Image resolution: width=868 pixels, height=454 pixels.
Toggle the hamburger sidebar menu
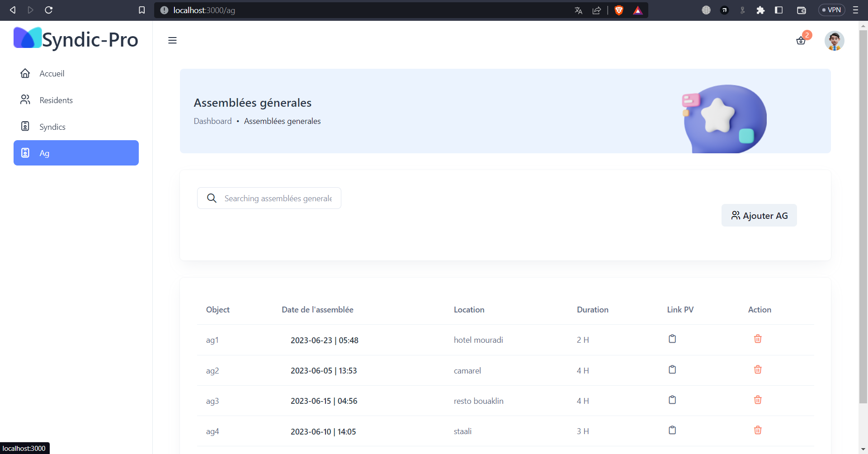point(172,41)
